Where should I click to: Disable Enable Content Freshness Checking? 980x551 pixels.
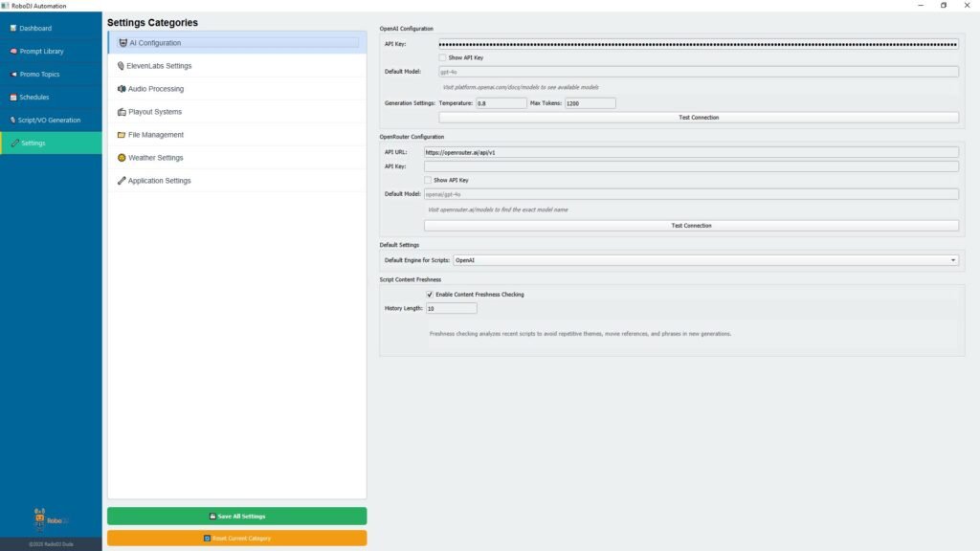429,295
